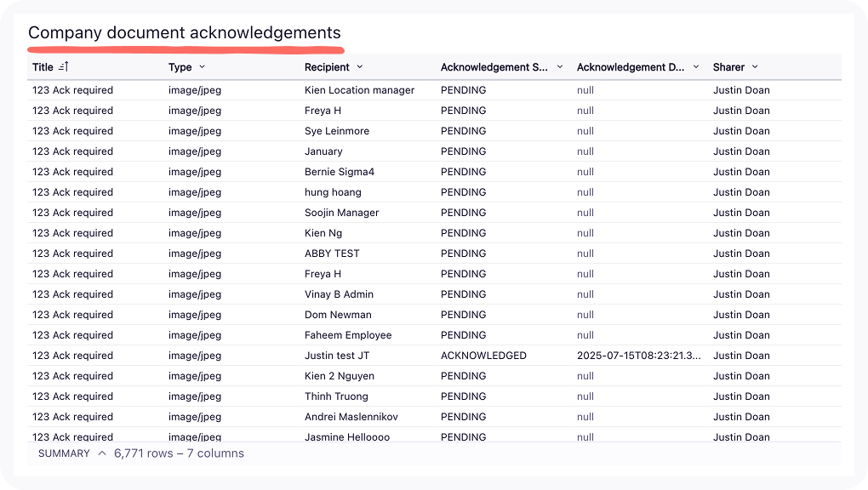This screenshot has height=490, width=868.
Task: Open the Acknowledgement Date column menu chevron
Action: click(696, 67)
